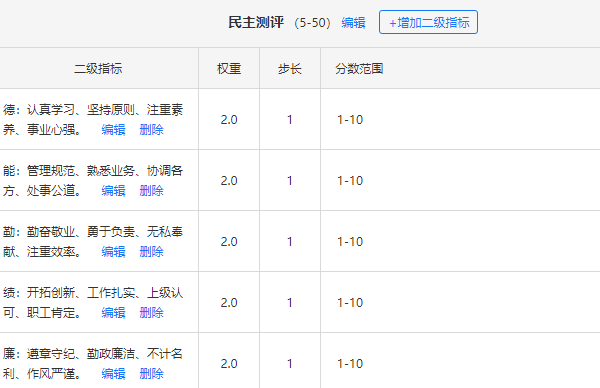Click weight 2.0 in the 能 row

tap(229, 181)
